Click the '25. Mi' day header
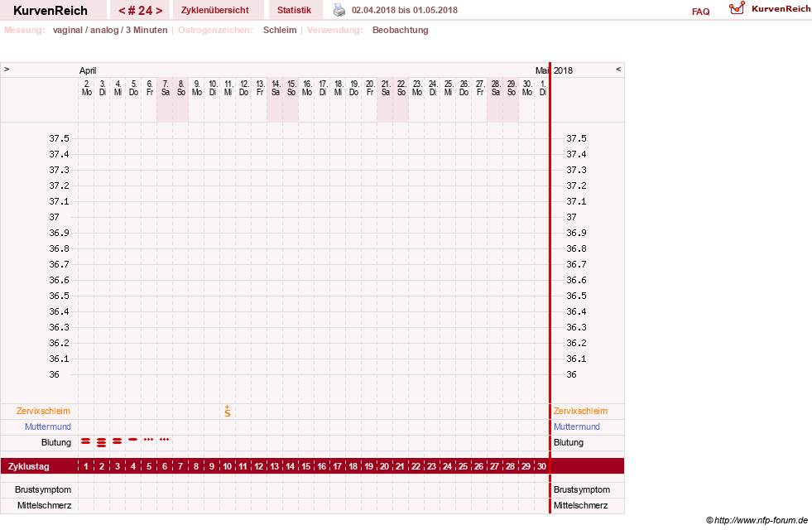Viewport: 812px width, 530px height. coord(449,88)
